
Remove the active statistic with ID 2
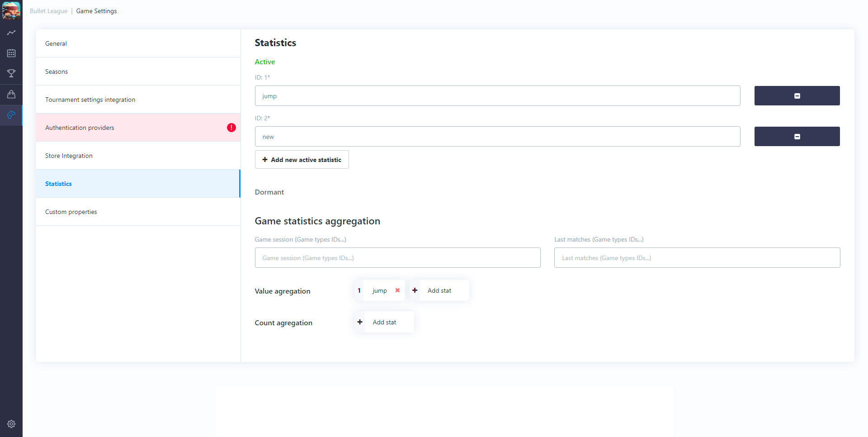[x=797, y=137]
